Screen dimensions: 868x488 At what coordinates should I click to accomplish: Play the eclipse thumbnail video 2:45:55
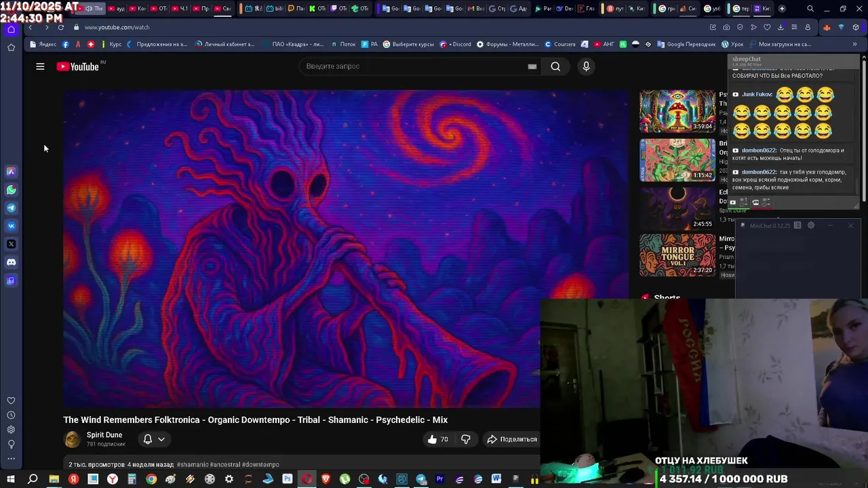(677, 208)
